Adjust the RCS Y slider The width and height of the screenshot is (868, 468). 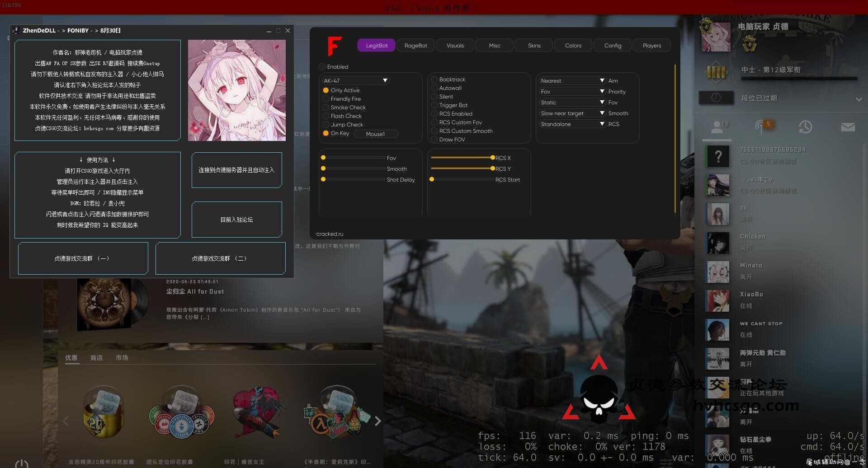point(462,168)
